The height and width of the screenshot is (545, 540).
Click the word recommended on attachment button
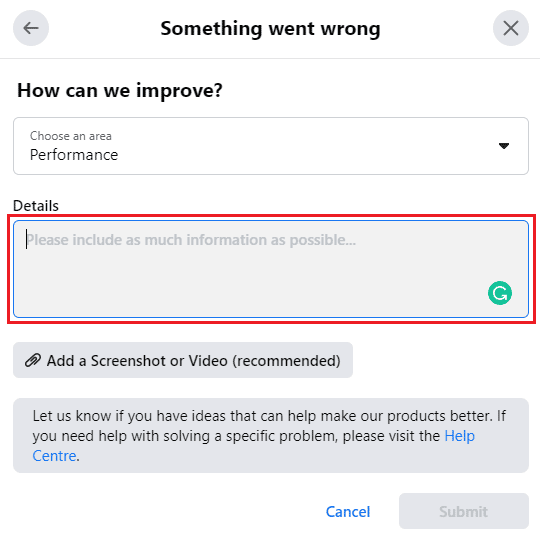coord(286,360)
